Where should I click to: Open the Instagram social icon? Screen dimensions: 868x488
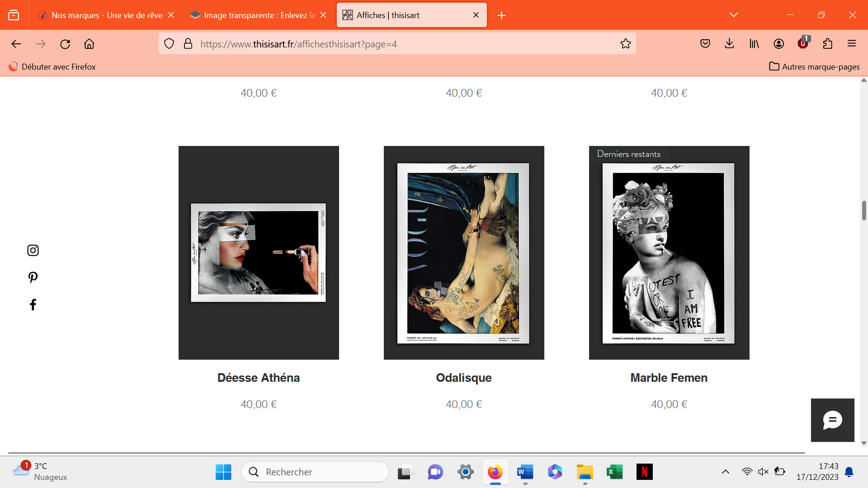coord(33,250)
